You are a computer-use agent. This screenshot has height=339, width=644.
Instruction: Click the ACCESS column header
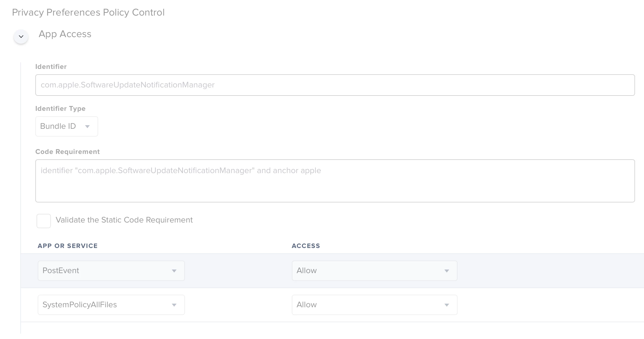point(306,246)
